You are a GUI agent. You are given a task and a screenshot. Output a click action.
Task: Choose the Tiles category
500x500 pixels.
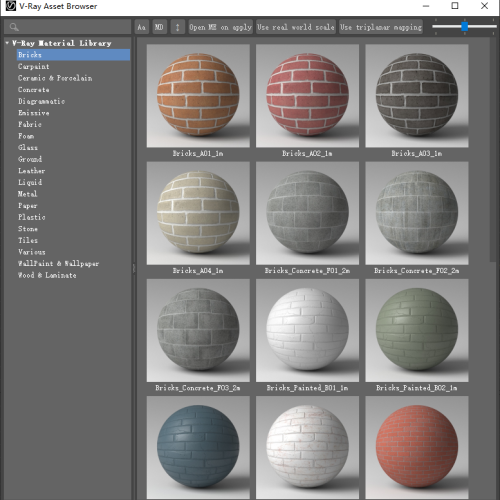(28, 240)
